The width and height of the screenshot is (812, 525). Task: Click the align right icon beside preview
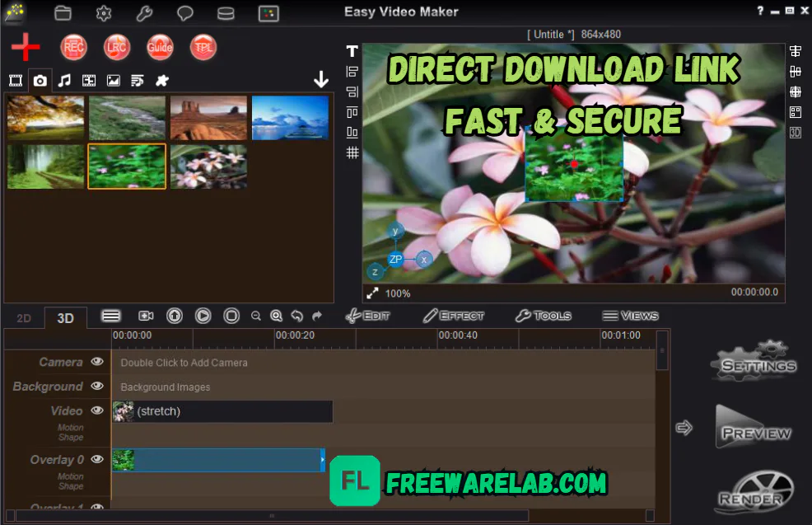(352, 91)
